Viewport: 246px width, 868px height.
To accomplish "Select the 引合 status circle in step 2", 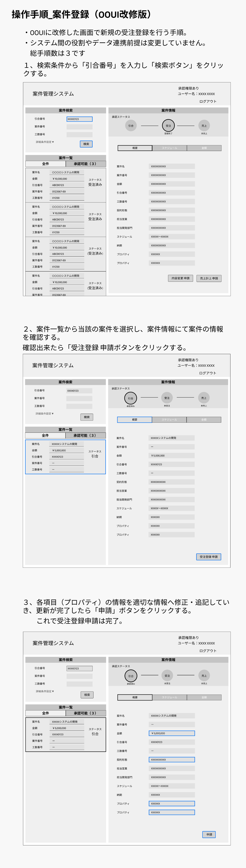I will pyautogui.click(x=131, y=398).
